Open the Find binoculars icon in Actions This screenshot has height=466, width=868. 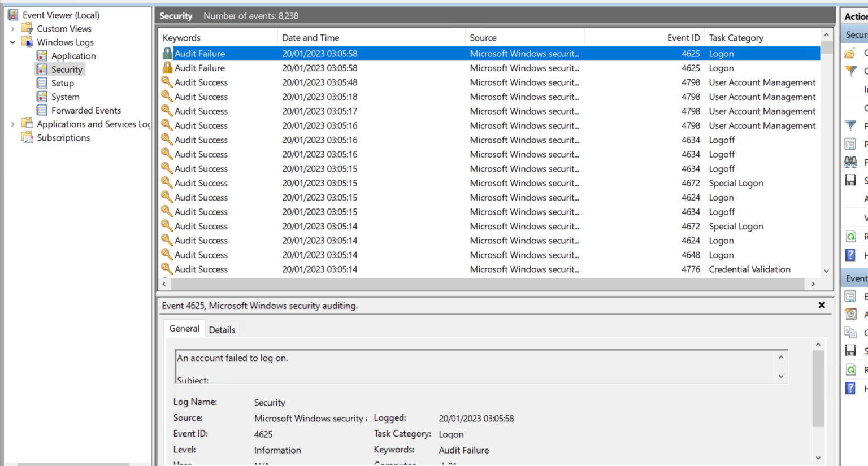(x=850, y=162)
